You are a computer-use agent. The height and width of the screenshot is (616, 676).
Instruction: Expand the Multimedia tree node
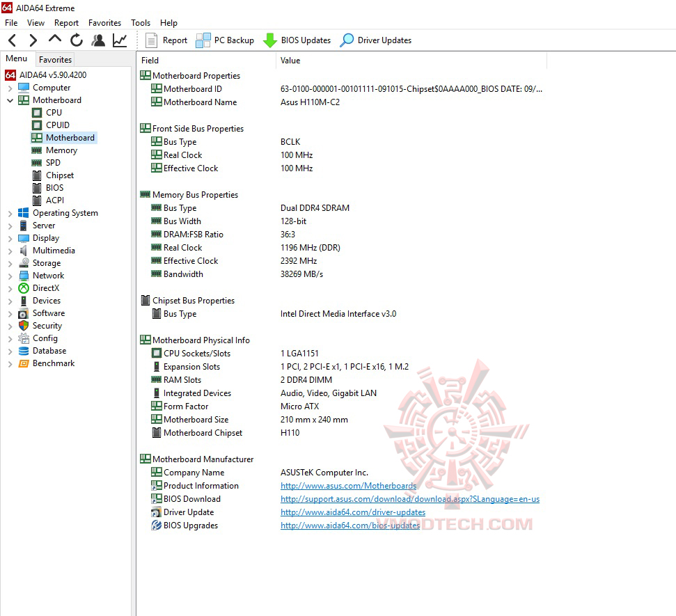(10, 251)
